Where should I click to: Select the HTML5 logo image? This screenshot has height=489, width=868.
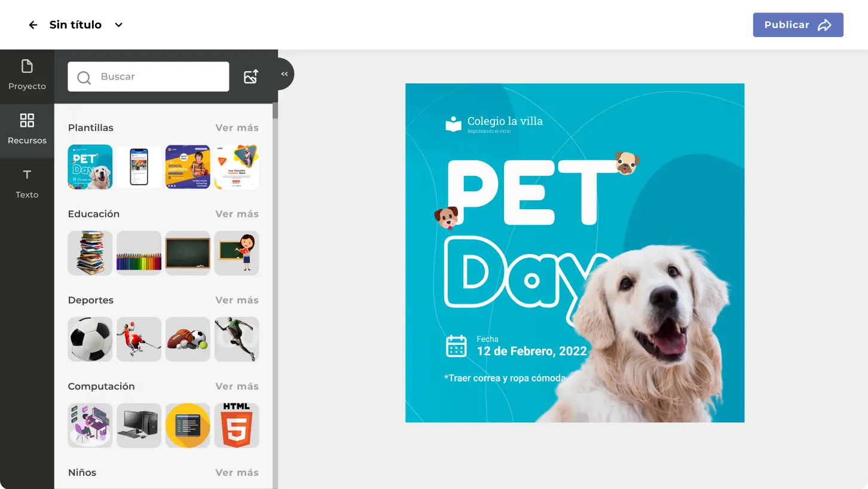pyautogui.click(x=237, y=425)
